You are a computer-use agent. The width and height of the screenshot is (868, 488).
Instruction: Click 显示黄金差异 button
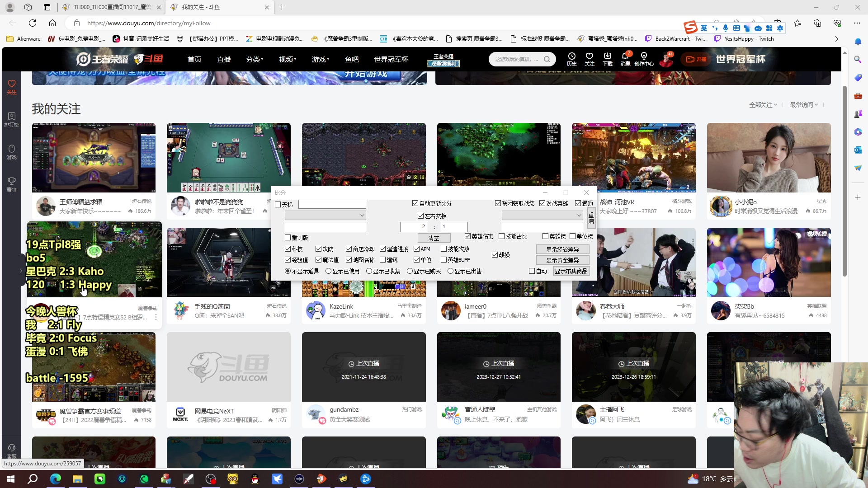tap(562, 260)
